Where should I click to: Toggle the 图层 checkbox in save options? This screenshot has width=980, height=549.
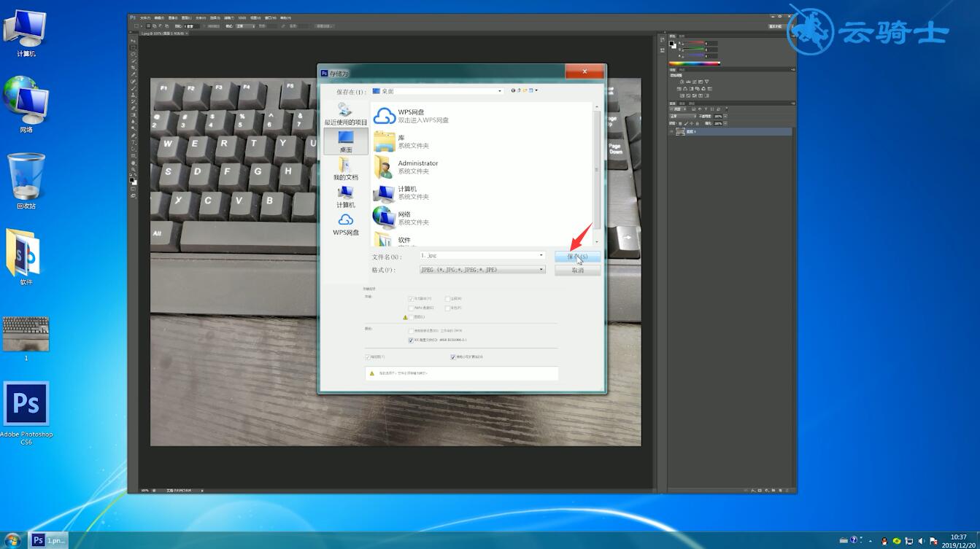tap(411, 317)
